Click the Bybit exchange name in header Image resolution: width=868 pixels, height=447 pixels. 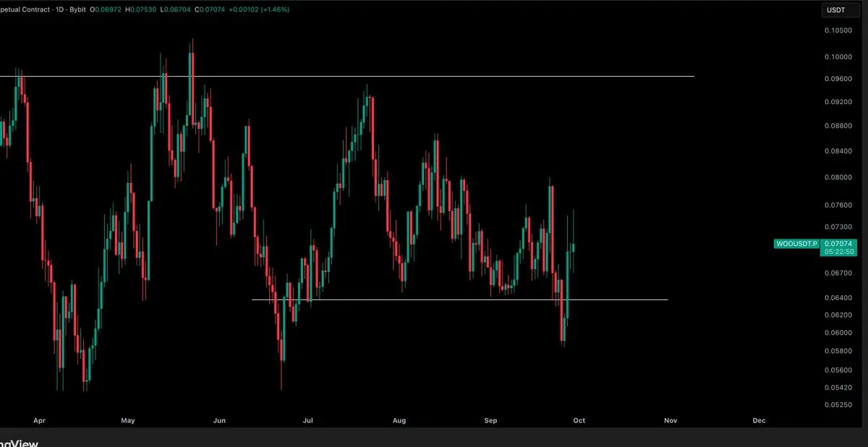[x=77, y=9]
